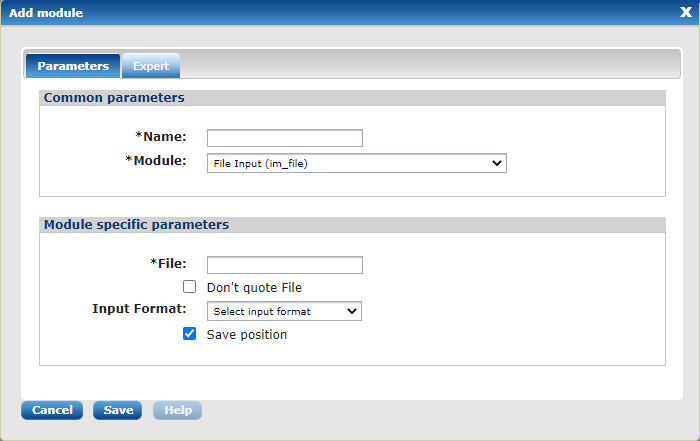Click the "Don't quote File" label text
The width and height of the screenshot is (700, 441).
[254, 288]
